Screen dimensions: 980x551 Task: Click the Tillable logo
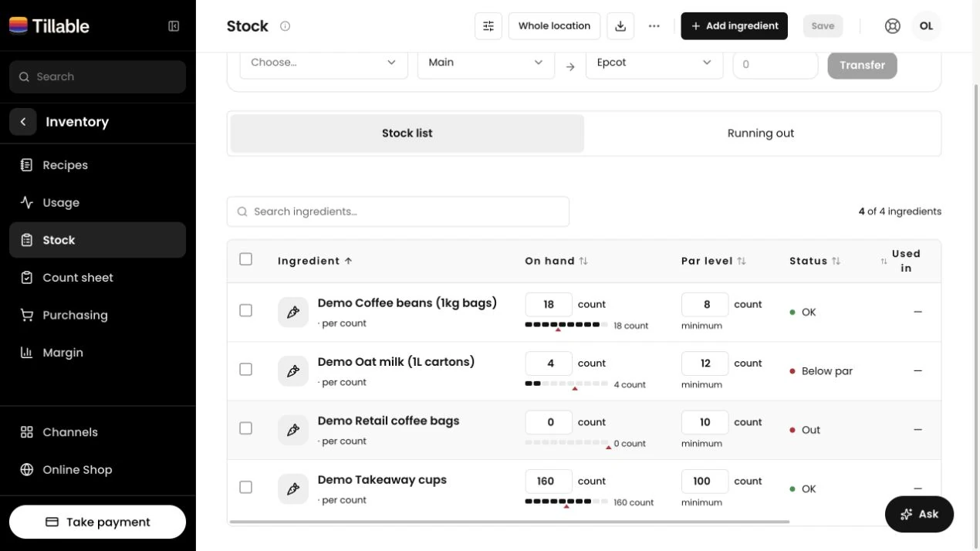(x=49, y=25)
